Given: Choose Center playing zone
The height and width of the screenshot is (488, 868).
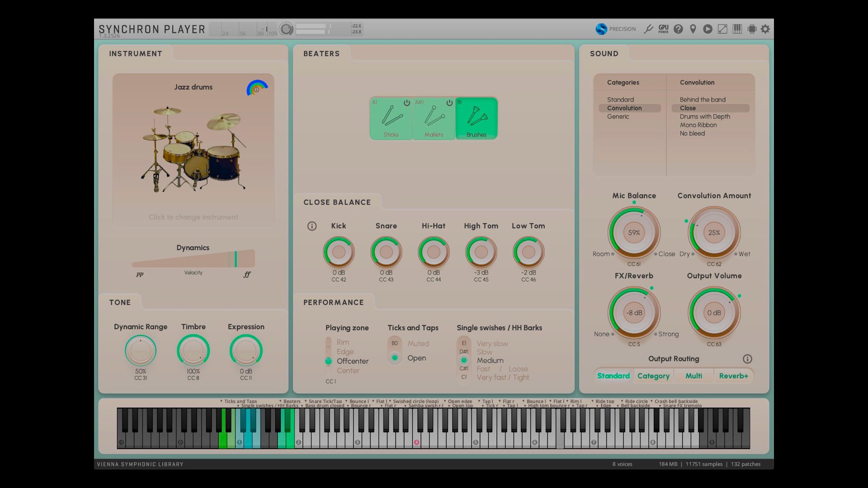Looking at the screenshot, I should (x=348, y=371).
